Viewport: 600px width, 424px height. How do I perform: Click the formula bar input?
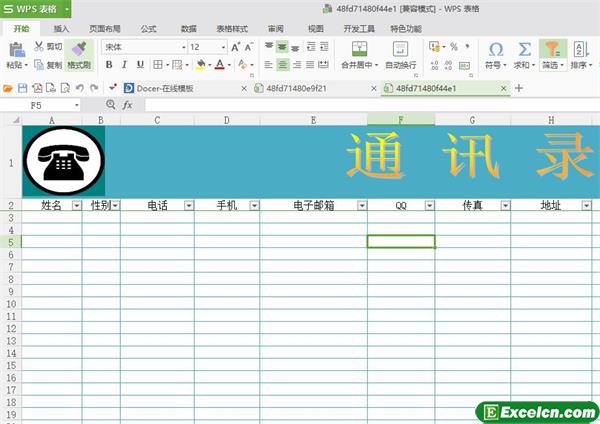pos(372,105)
